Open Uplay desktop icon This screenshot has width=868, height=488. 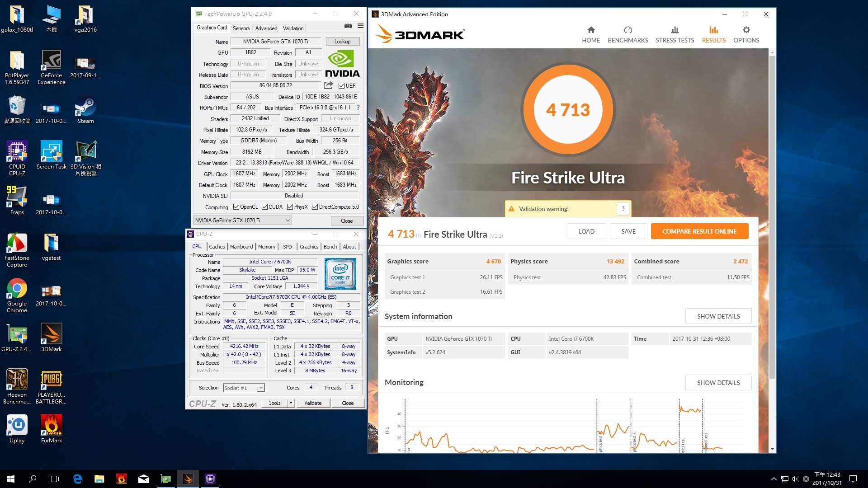(x=17, y=429)
